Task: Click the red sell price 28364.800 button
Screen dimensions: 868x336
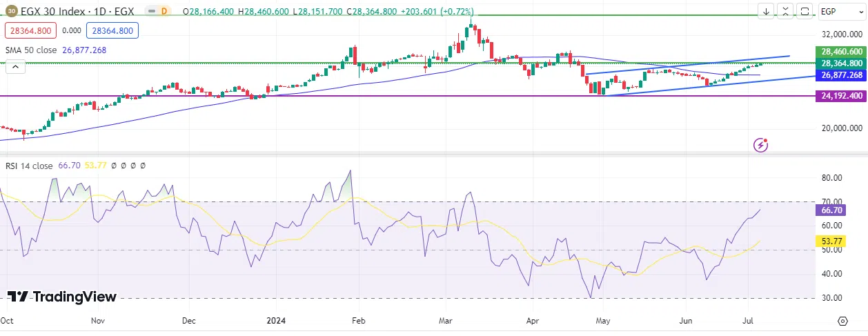Action: pos(30,30)
